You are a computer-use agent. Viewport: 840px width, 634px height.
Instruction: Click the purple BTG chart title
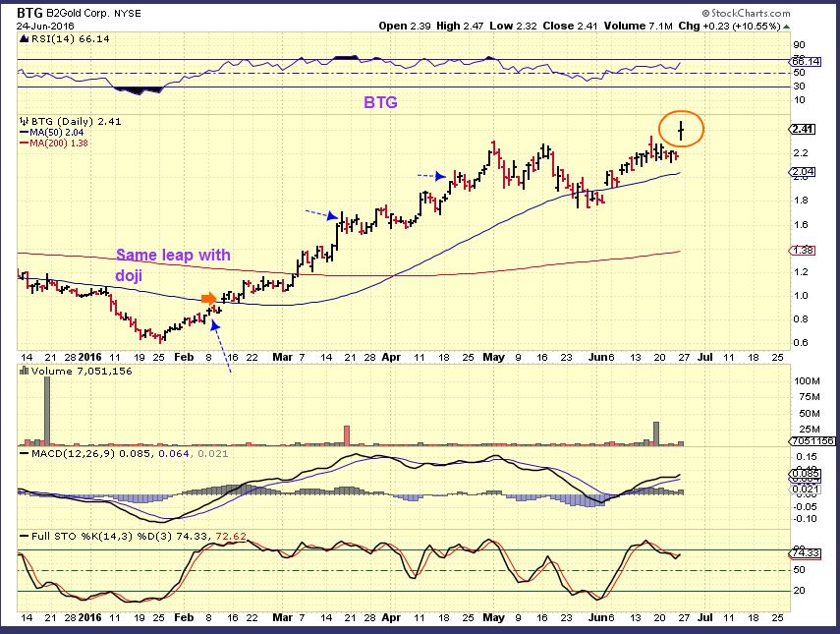click(x=380, y=102)
